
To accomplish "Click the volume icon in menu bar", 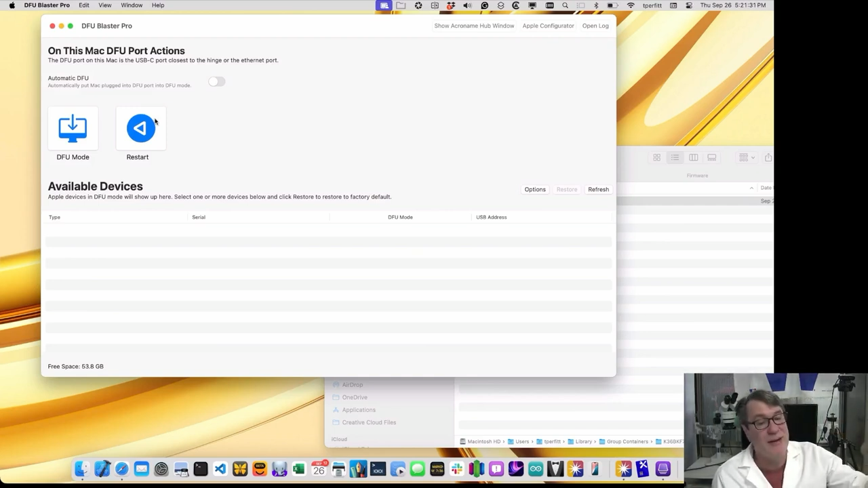I will (x=467, y=5).
